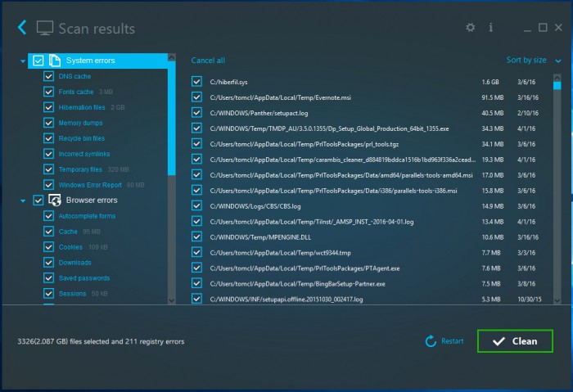Click the System errors document icon
The image size is (573, 392).
[55, 61]
